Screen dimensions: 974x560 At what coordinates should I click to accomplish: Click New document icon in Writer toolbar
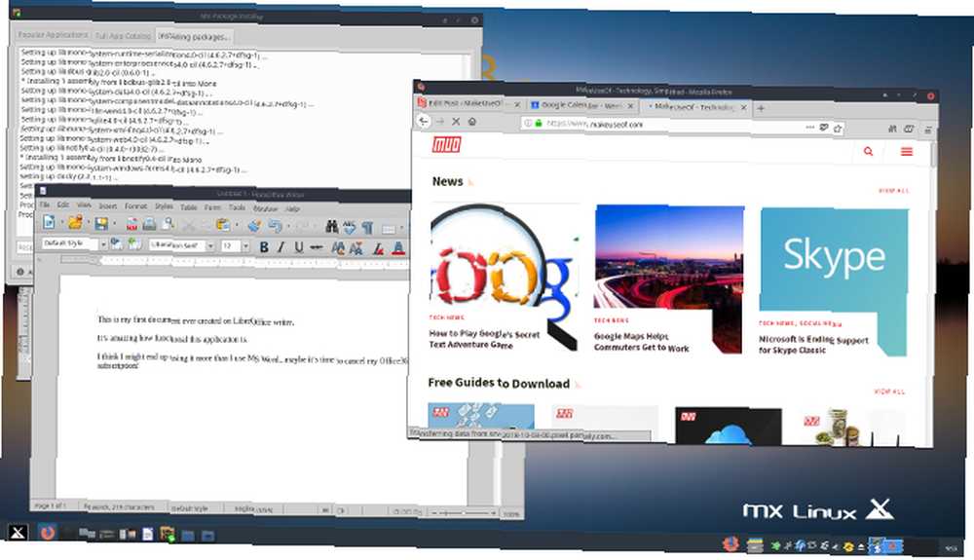[49, 222]
